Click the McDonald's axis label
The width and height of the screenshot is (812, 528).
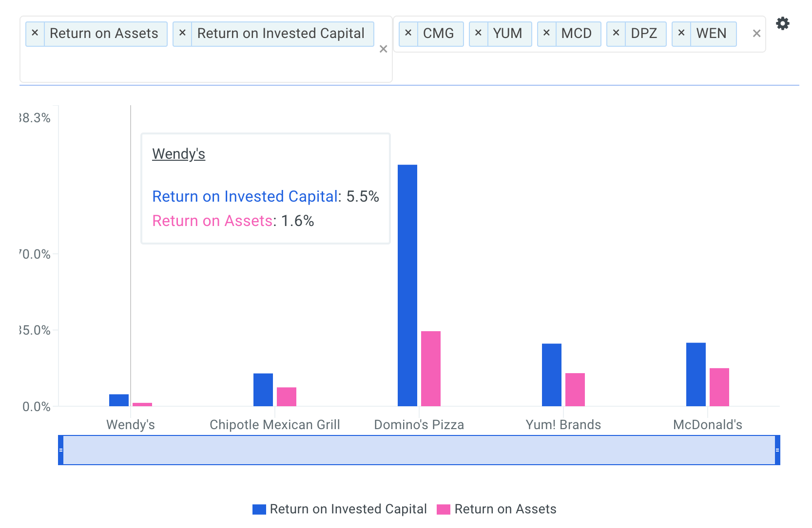[x=708, y=425]
